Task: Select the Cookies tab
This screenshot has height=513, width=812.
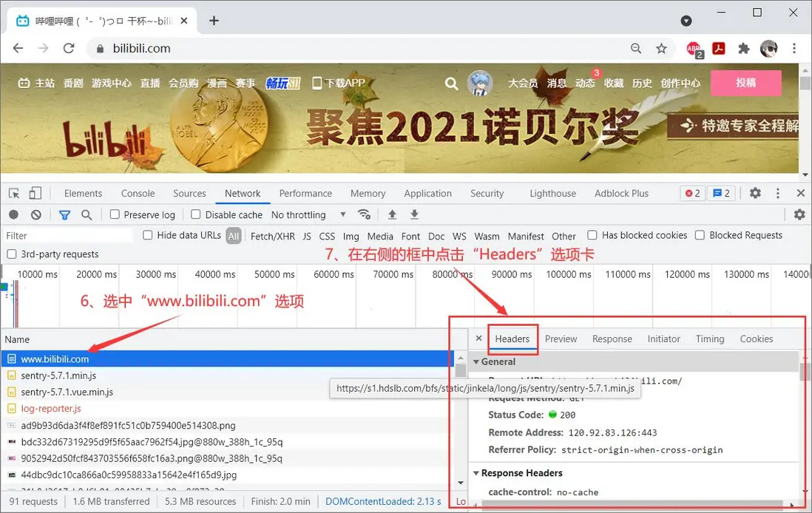Action: (x=756, y=339)
